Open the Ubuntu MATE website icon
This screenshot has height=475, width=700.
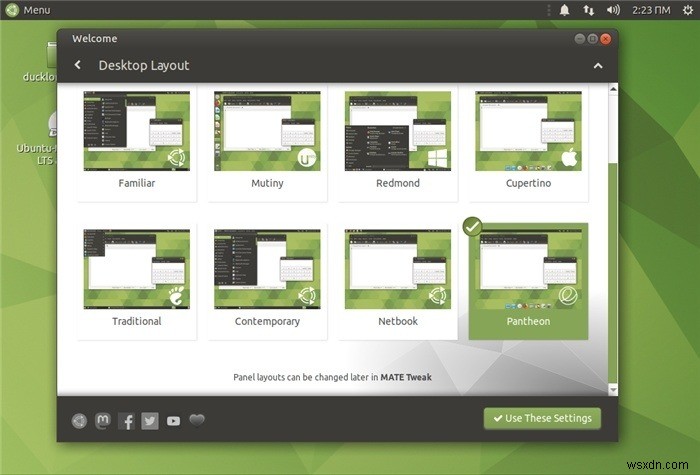pyautogui.click(x=79, y=421)
